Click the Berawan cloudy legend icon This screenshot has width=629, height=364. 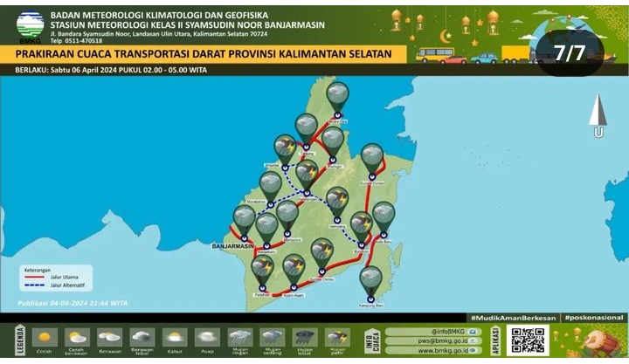click(x=110, y=337)
